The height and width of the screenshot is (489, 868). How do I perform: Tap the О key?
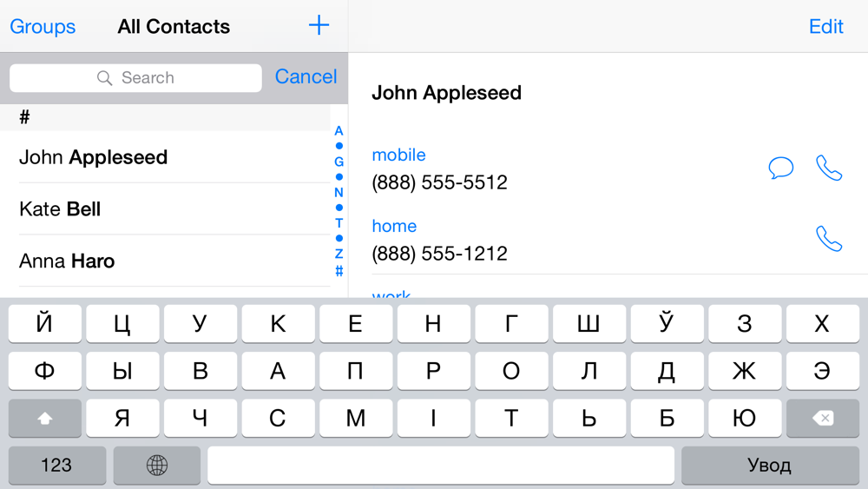tap(511, 371)
